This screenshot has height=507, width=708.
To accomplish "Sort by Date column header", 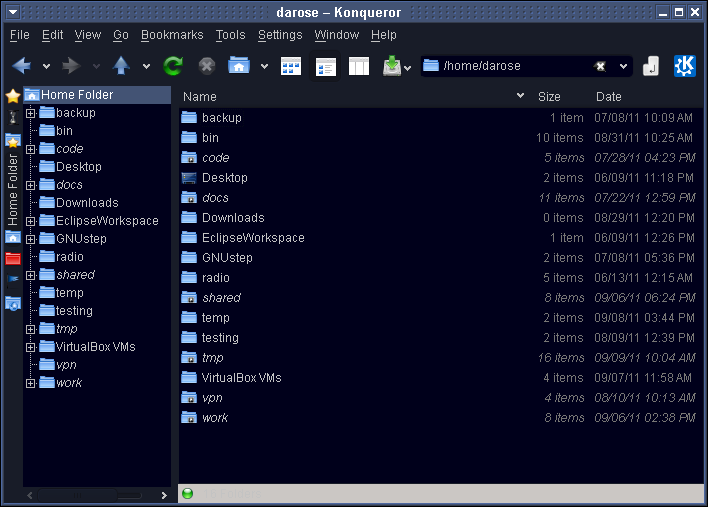I will pos(609,97).
